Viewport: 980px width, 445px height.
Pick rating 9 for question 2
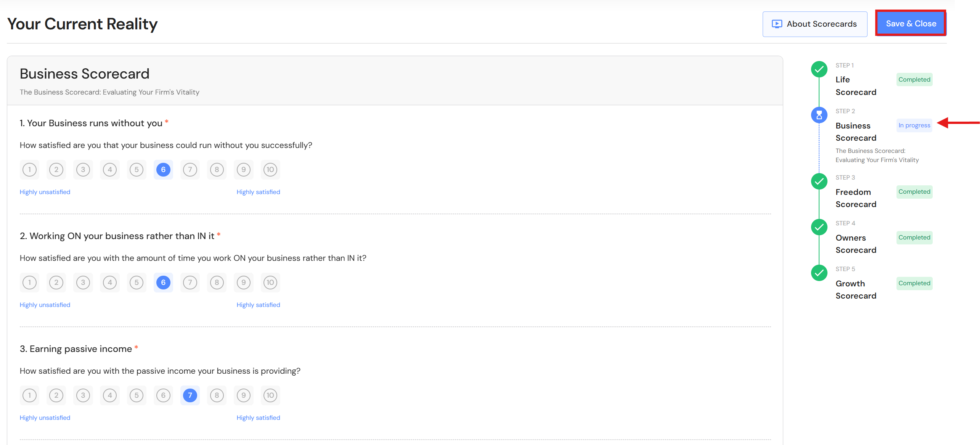pyautogui.click(x=243, y=283)
